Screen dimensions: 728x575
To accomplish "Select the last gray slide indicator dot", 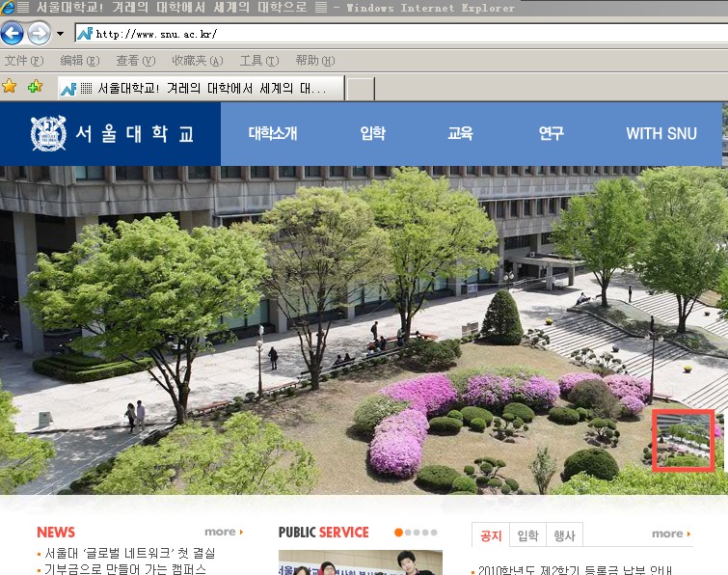I will [x=434, y=533].
